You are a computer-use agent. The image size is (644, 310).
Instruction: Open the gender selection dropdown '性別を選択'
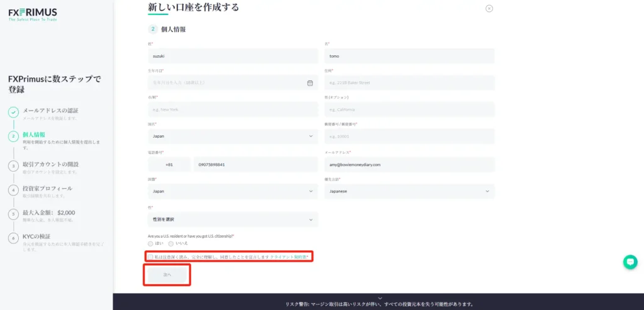[233, 219]
